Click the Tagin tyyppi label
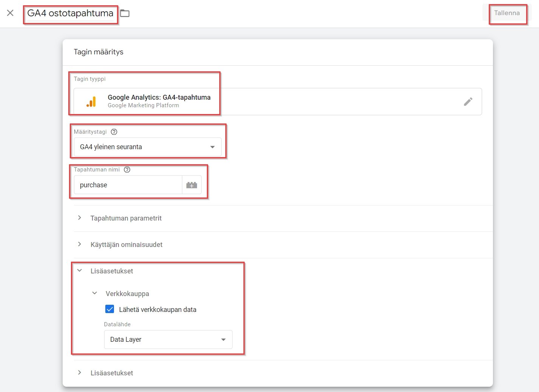 [x=90, y=79]
